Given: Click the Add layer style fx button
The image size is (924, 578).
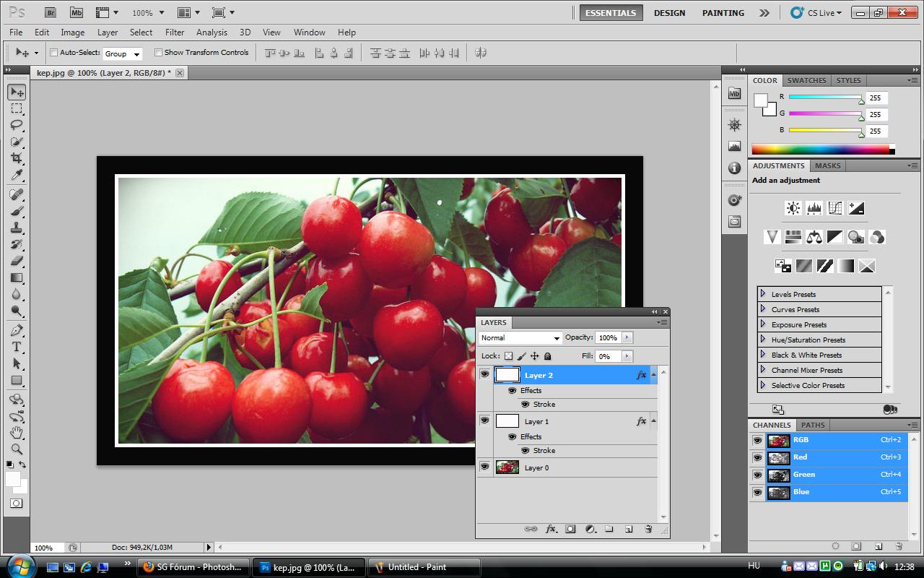Looking at the screenshot, I should [550, 529].
